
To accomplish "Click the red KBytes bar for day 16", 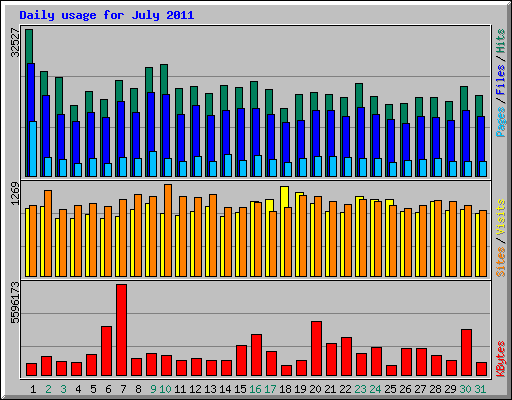I will pos(257,355).
